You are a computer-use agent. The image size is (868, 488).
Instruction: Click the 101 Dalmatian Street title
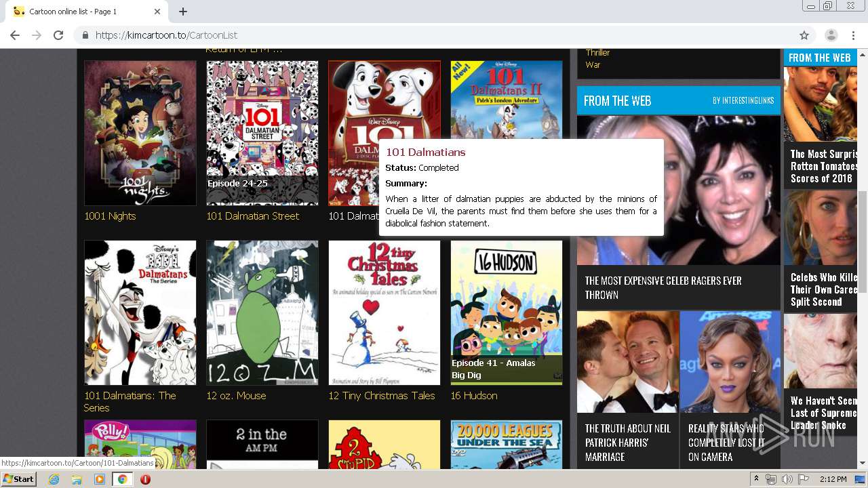(x=252, y=216)
